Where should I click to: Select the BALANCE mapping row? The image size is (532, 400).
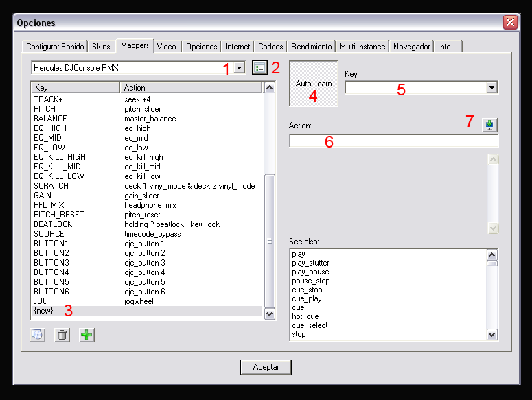click(147, 119)
